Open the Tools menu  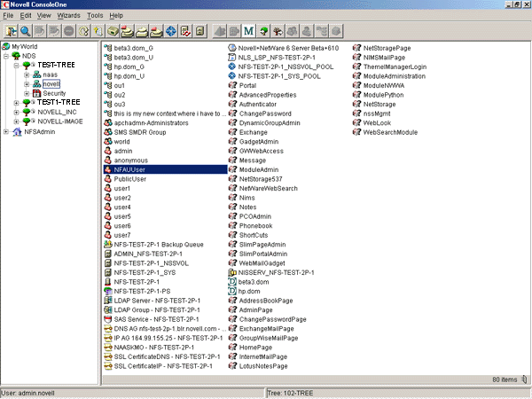pos(95,16)
